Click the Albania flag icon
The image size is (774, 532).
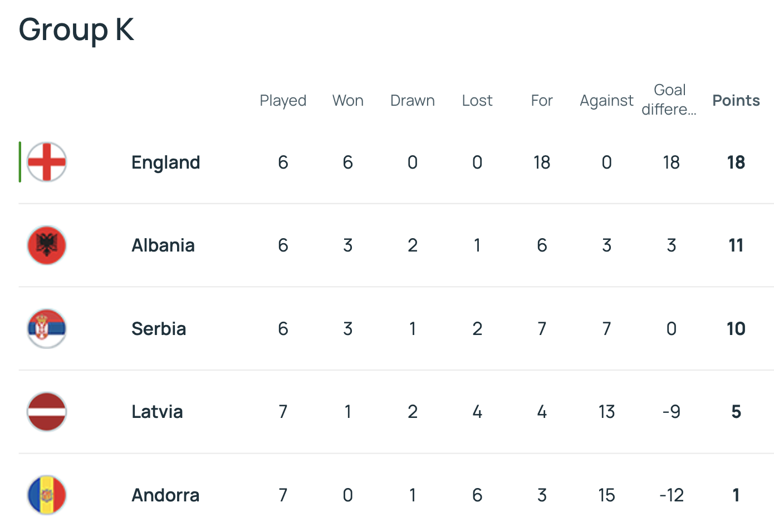[x=47, y=245]
